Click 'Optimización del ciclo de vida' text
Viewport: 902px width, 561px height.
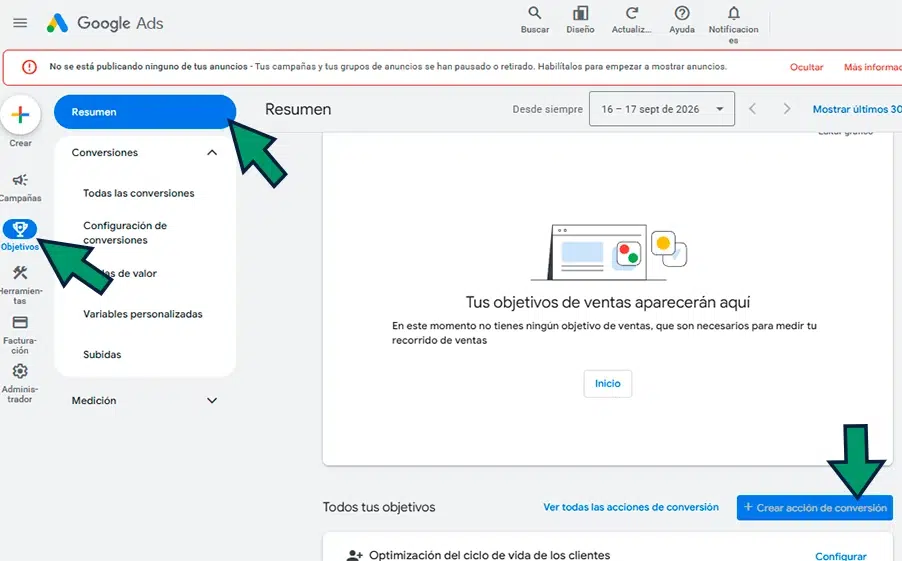coord(489,555)
